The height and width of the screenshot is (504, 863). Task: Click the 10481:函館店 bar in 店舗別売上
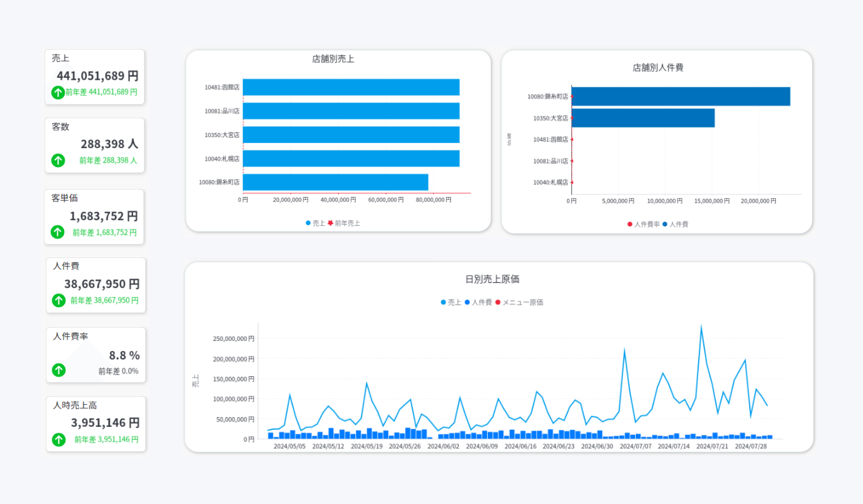click(x=351, y=87)
